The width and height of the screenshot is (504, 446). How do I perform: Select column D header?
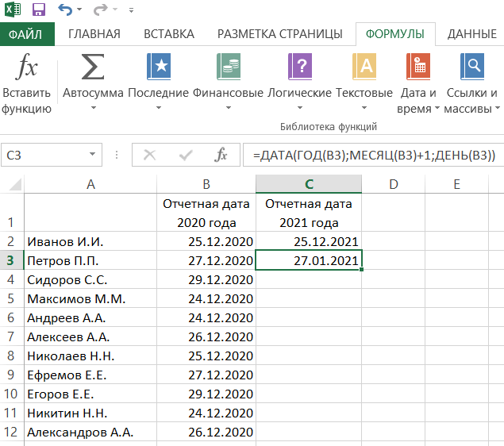(394, 184)
